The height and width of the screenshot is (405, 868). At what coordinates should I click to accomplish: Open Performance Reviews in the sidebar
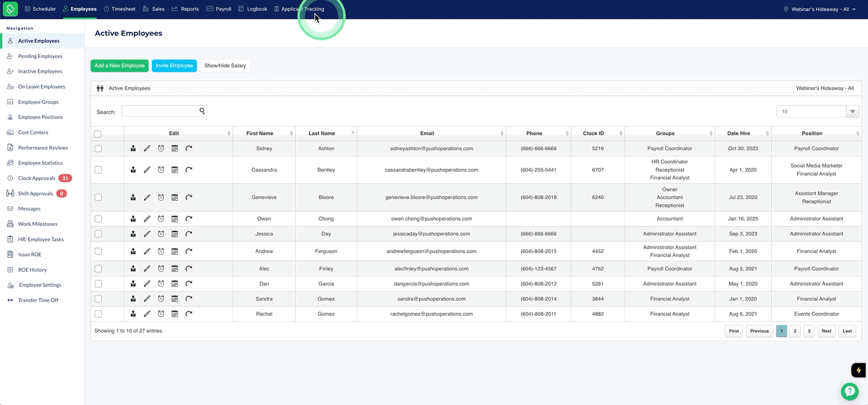pyautogui.click(x=43, y=148)
